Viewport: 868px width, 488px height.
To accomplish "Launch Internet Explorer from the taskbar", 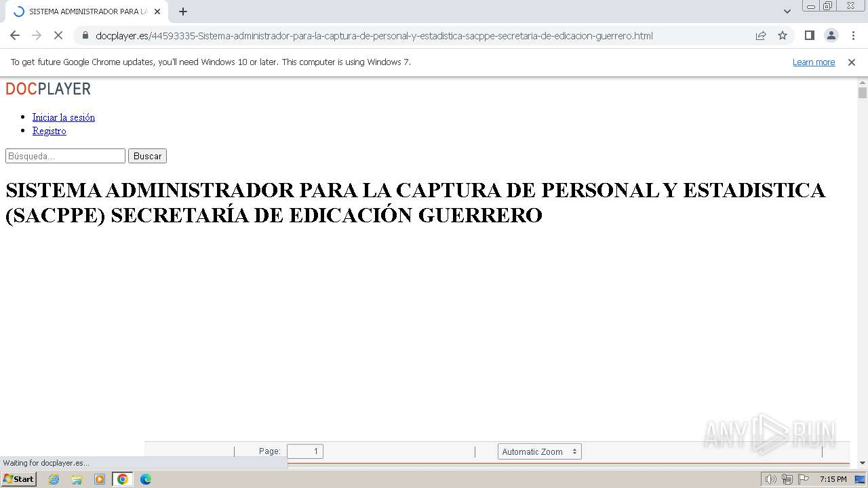I will [x=54, y=479].
